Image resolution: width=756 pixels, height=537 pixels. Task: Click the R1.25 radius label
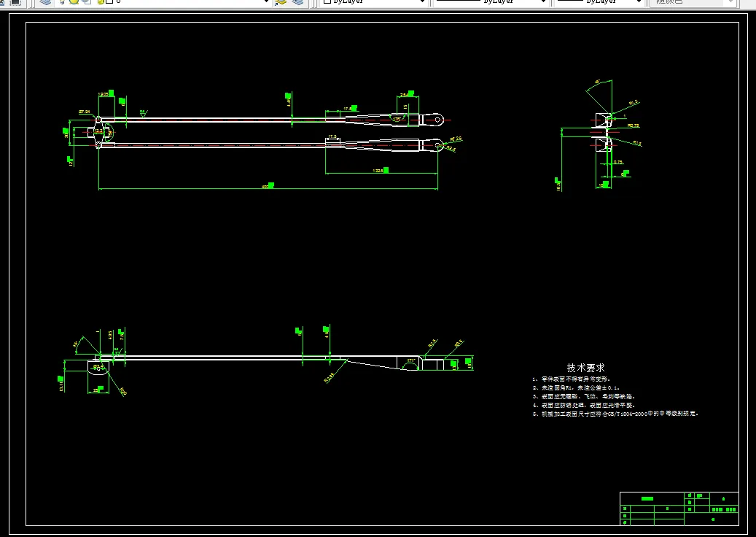[x=456, y=139]
